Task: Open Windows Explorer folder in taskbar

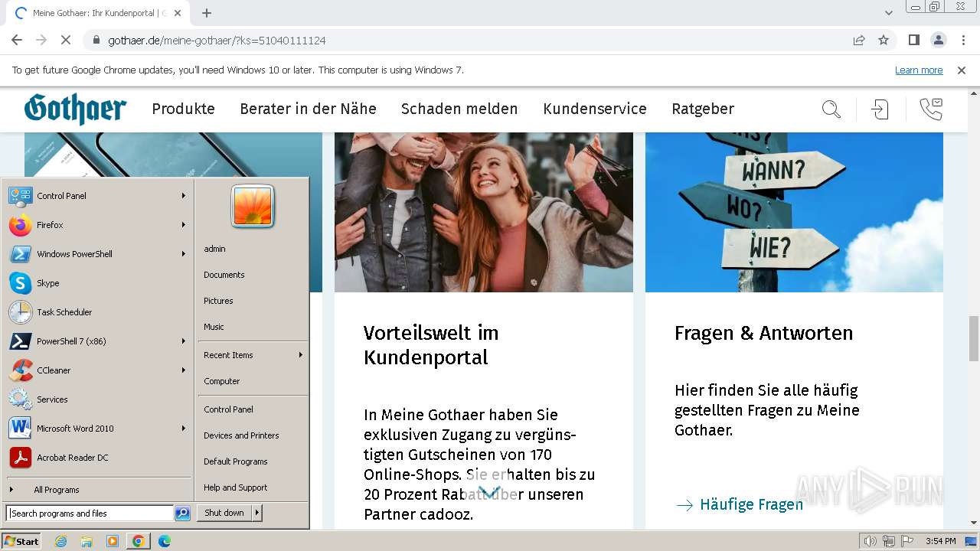Action: click(87, 541)
